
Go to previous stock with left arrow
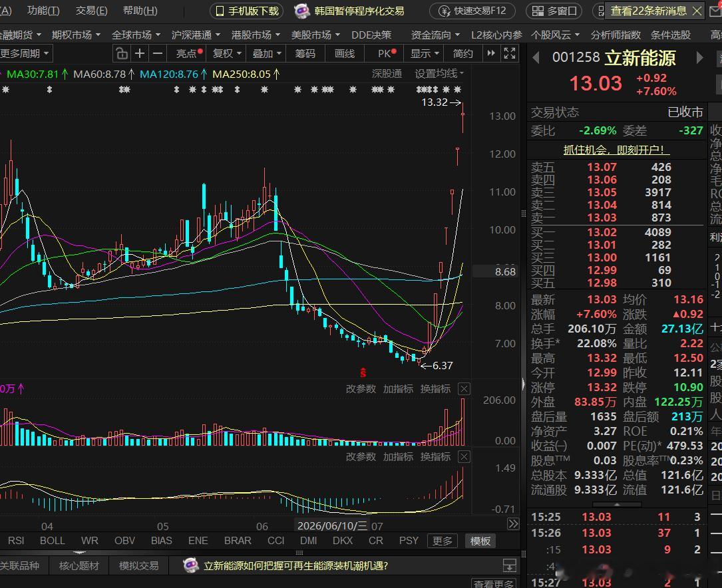click(536, 58)
